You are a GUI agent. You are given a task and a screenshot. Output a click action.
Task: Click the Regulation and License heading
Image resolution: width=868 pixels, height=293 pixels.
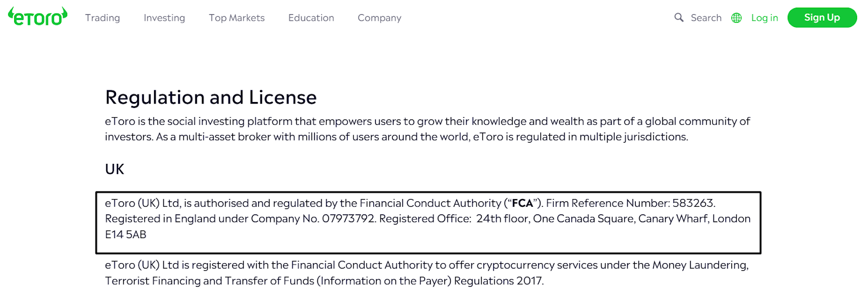(211, 98)
